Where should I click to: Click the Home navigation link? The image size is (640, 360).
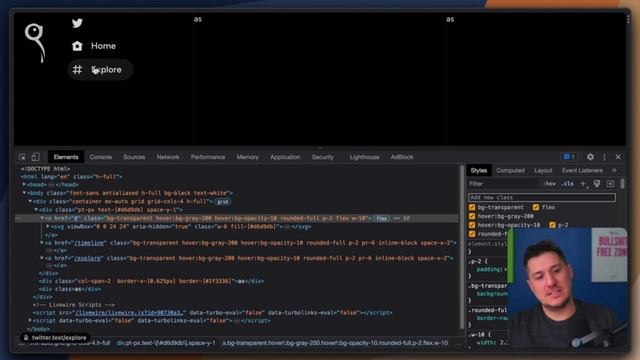tap(94, 46)
